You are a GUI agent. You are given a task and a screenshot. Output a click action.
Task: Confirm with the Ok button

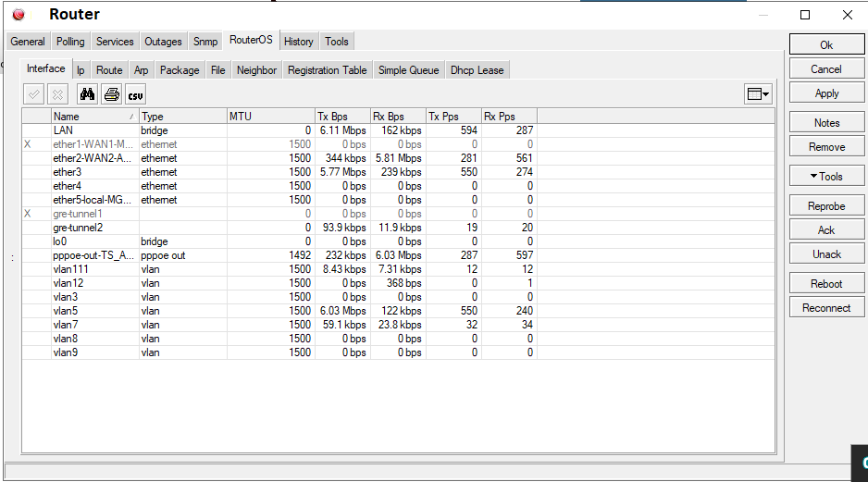(826, 44)
